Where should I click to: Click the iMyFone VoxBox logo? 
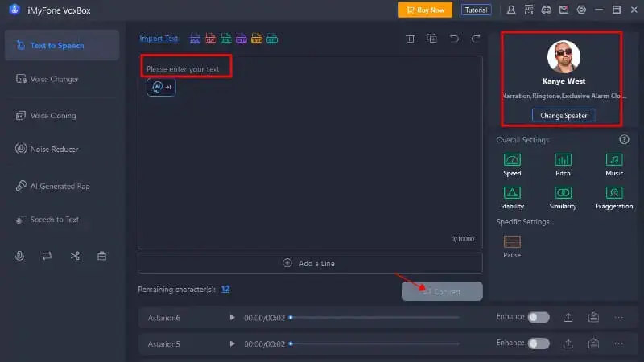[14, 10]
